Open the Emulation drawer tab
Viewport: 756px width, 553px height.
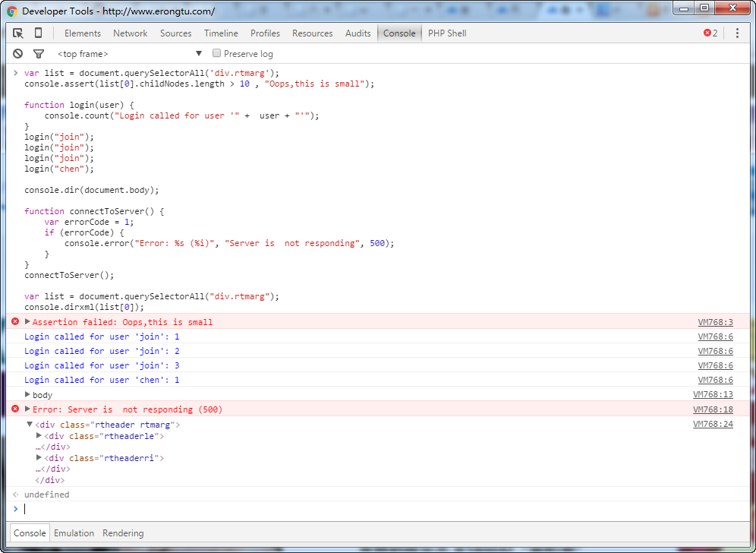[74, 532]
